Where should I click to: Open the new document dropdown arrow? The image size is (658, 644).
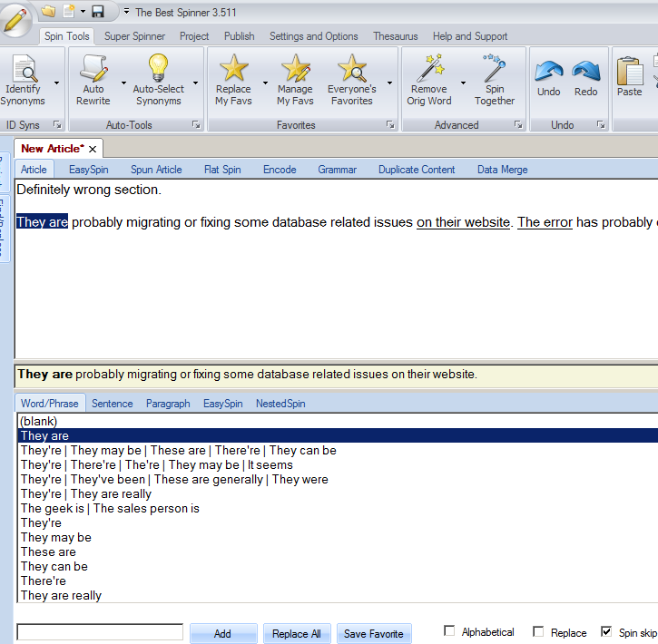pyautogui.click(x=83, y=12)
